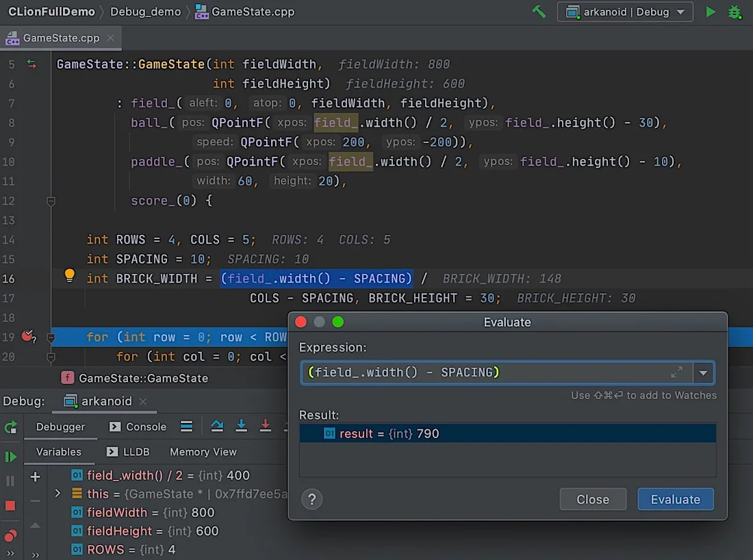
Task: Open the expression history dropdown arrow
Action: pyautogui.click(x=704, y=372)
